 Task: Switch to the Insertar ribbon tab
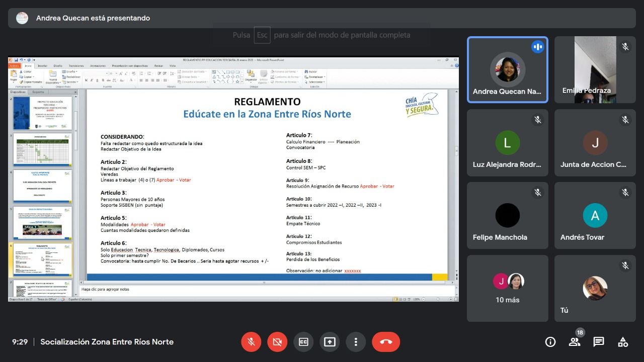(x=43, y=66)
